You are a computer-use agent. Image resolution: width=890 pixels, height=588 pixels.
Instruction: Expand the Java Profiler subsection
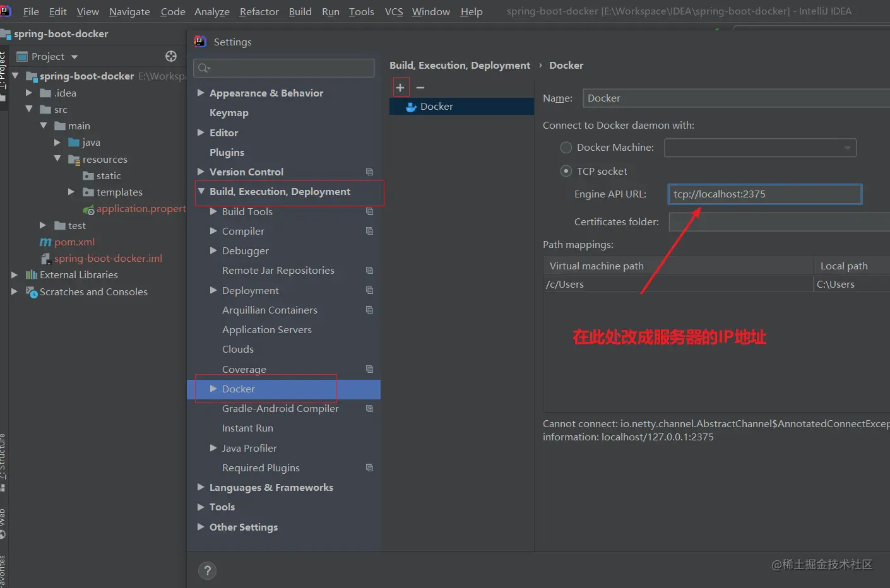coord(213,448)
